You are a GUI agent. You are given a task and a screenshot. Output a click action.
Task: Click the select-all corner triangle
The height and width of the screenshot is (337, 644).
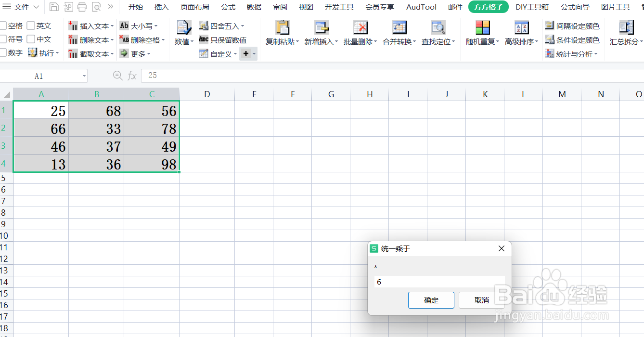(x=7, y=94)
